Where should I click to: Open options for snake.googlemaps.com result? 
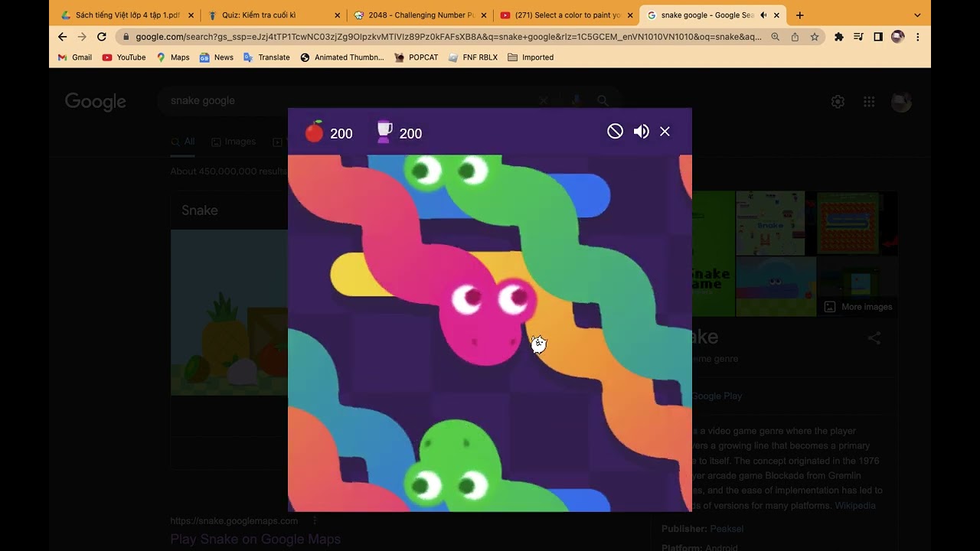click(x=315, y=520)
